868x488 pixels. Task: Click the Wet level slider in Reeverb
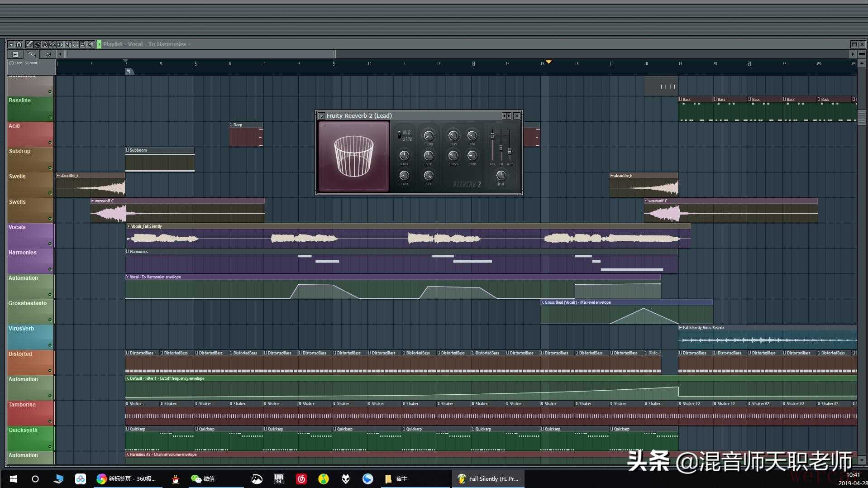coord(510,151)
